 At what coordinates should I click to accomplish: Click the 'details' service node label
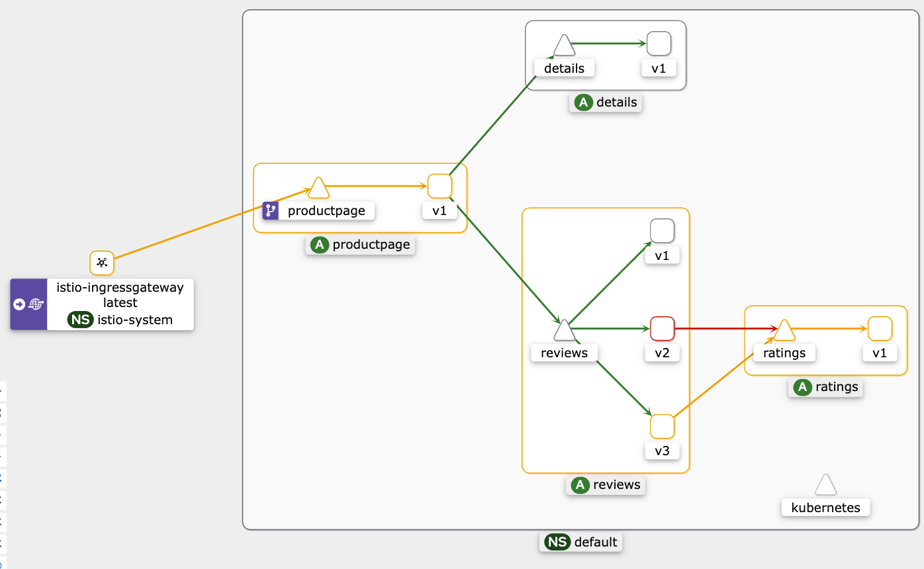[x=564, y=68]
